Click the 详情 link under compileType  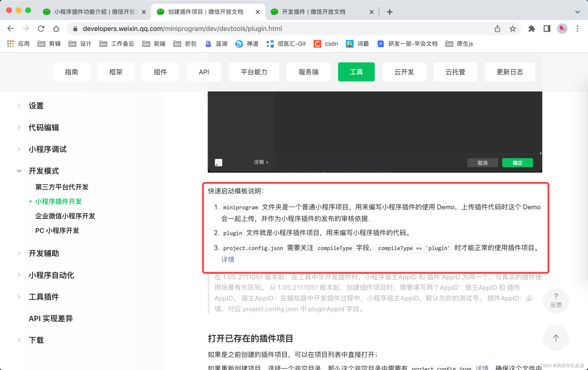click(228, 260)
